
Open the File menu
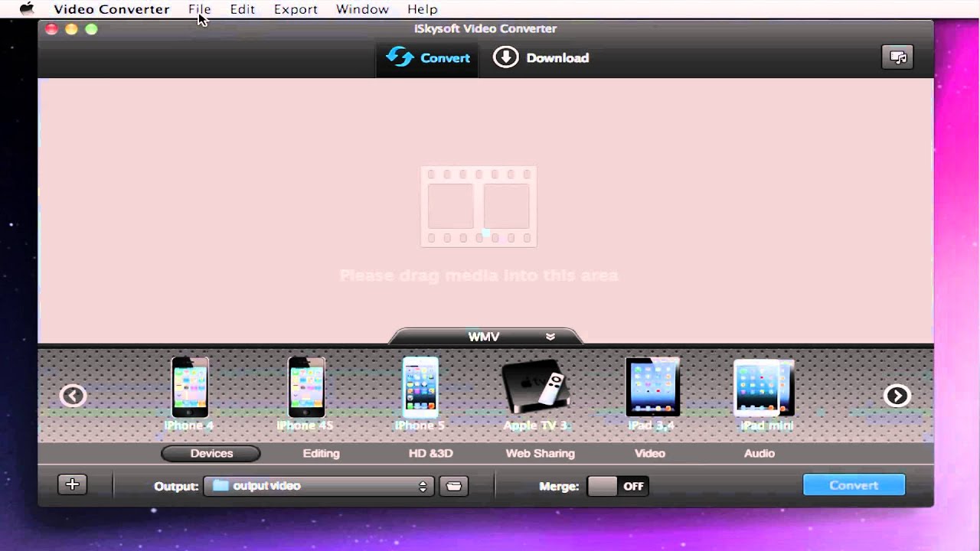coord(200,9)
